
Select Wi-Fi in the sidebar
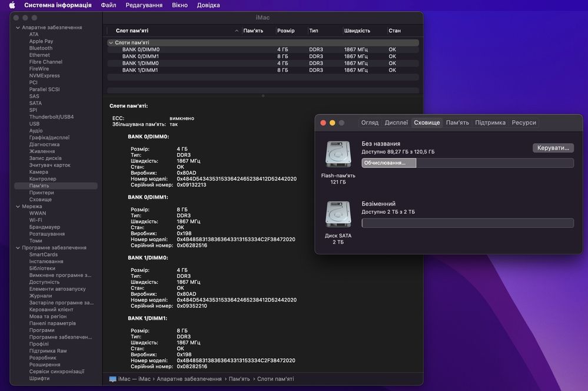click(36, 220)
